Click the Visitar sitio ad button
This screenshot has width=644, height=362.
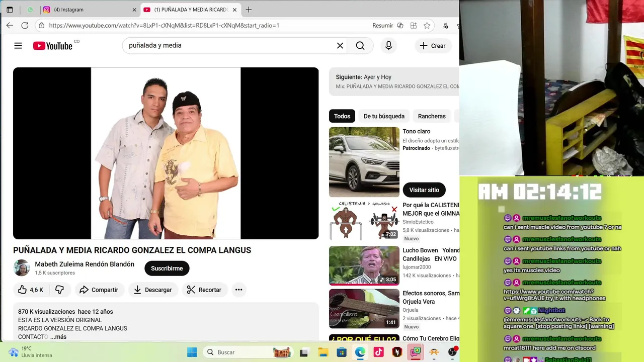[x=424, y=190]
